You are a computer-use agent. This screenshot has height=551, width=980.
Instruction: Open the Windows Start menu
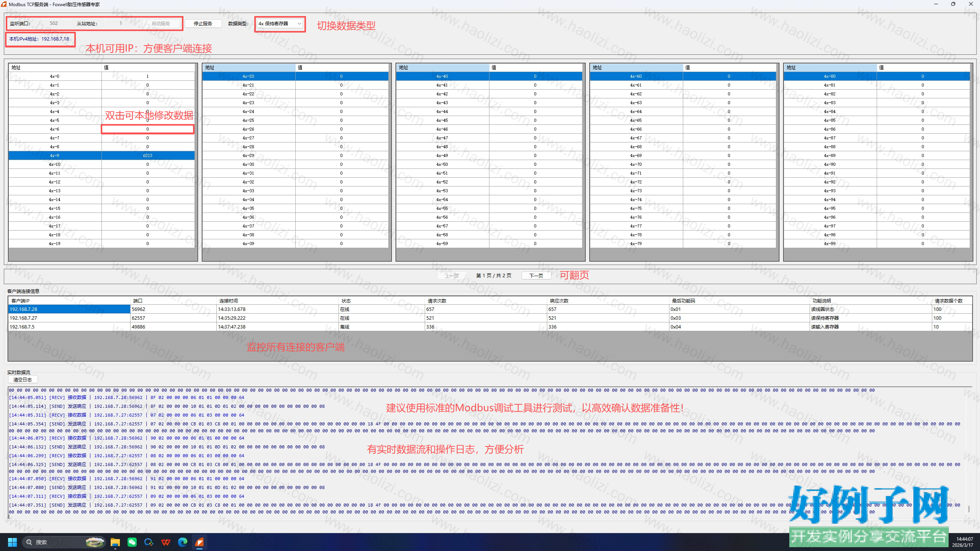pos(12,542)
